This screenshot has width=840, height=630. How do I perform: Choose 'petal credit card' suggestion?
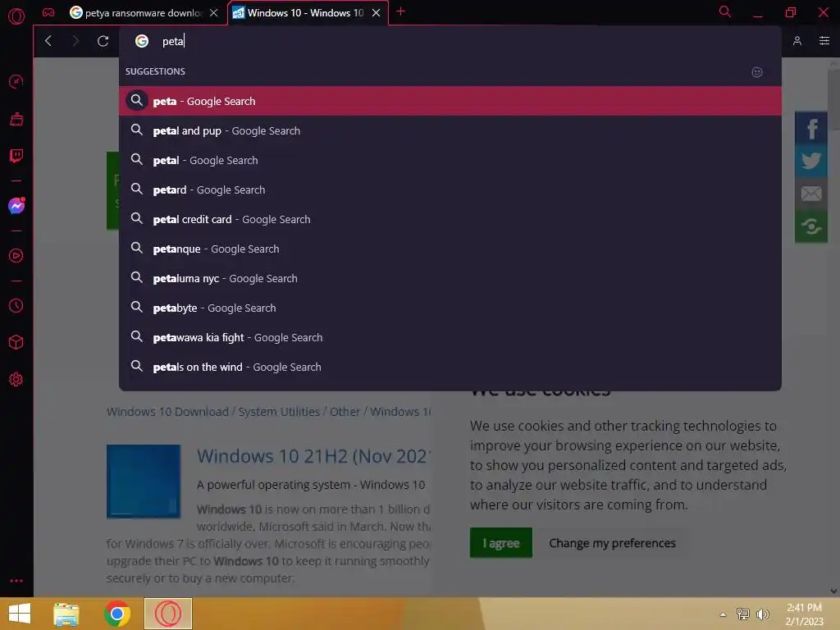pyautogui.click(x=450, y=219)
